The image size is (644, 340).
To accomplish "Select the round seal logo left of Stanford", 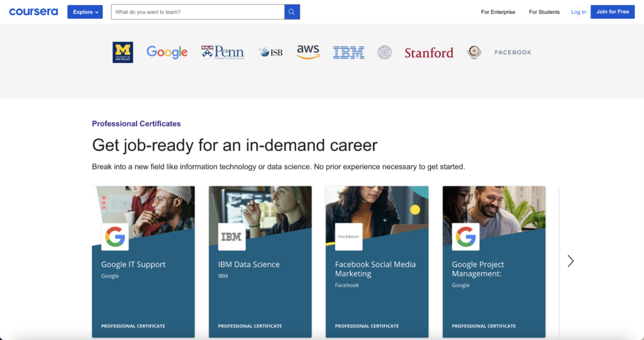I will point(384,52).
